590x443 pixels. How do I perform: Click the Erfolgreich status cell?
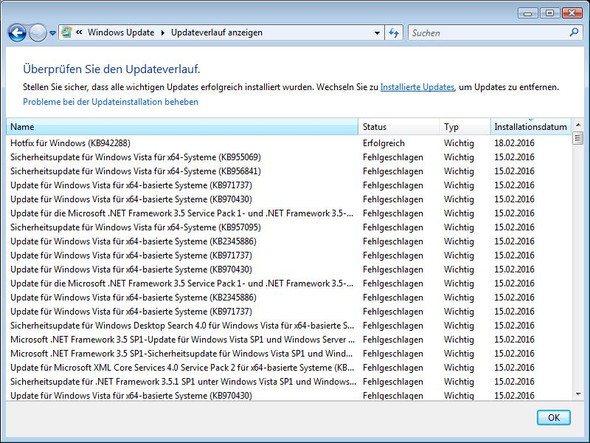pyautogui.click(x=383, y=143)
